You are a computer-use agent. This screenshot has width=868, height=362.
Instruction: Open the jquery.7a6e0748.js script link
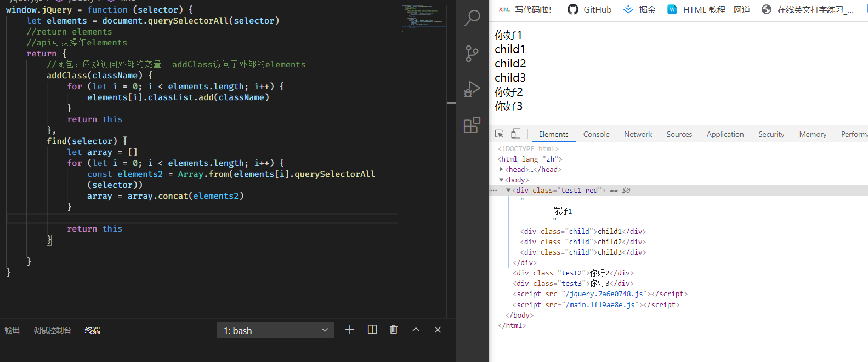click(x=604, y=294)
